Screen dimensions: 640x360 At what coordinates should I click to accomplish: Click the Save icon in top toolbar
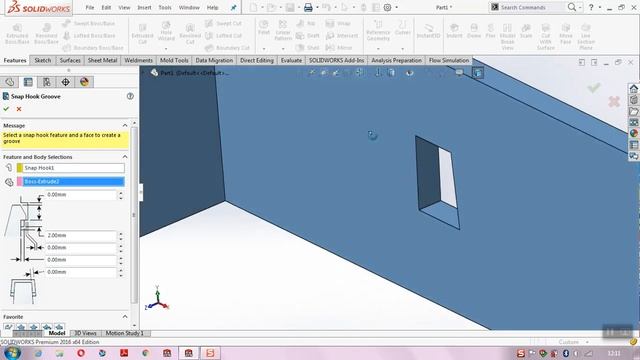[x=290, y=7]
